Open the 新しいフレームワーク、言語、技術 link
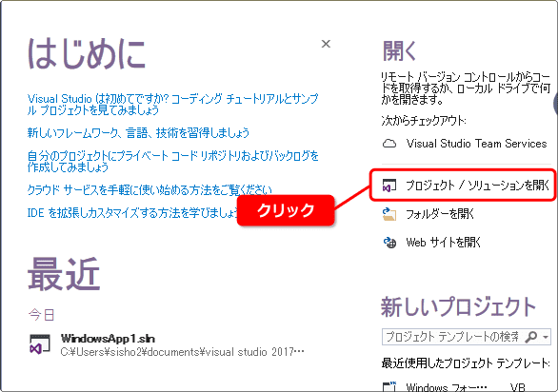This screenshot has width=558, height=392. (x=138, y=133)
